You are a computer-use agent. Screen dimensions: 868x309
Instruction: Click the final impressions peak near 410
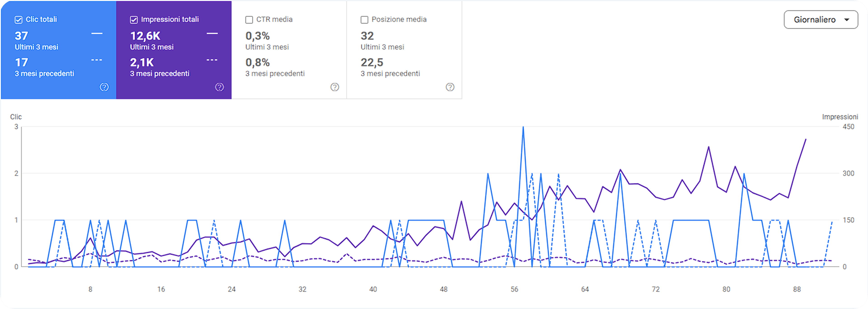pos(806,139)
